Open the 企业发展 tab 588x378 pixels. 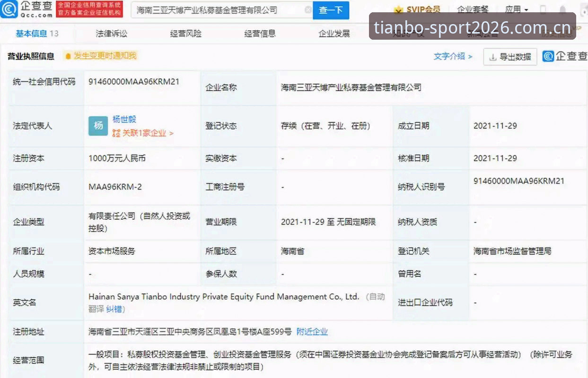click(x=334, y=34)
